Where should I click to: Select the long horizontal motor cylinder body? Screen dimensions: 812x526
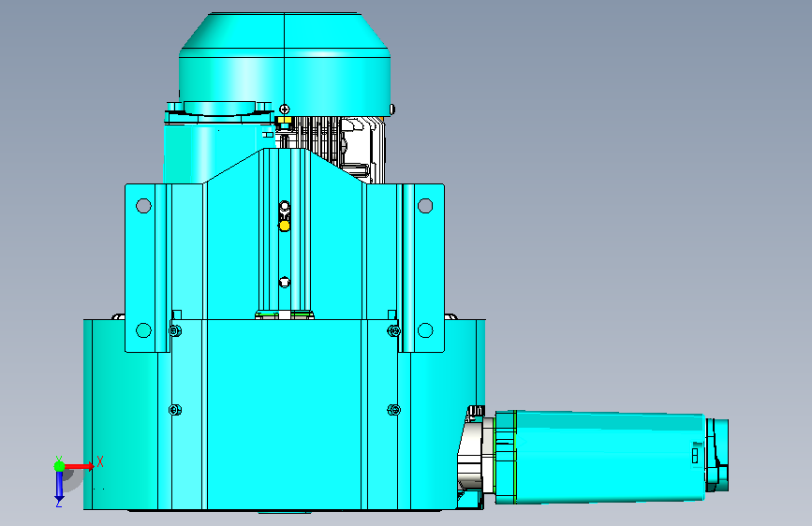(610, 457)
